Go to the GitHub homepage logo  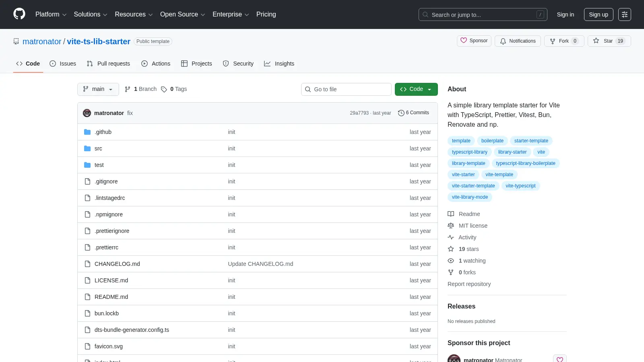tap(19, 14)
